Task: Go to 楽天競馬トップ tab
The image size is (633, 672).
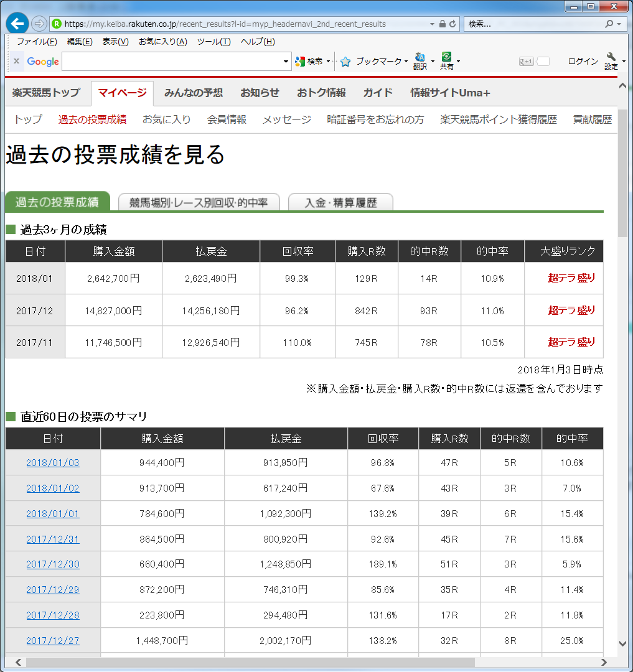Action: pos(46,93)
